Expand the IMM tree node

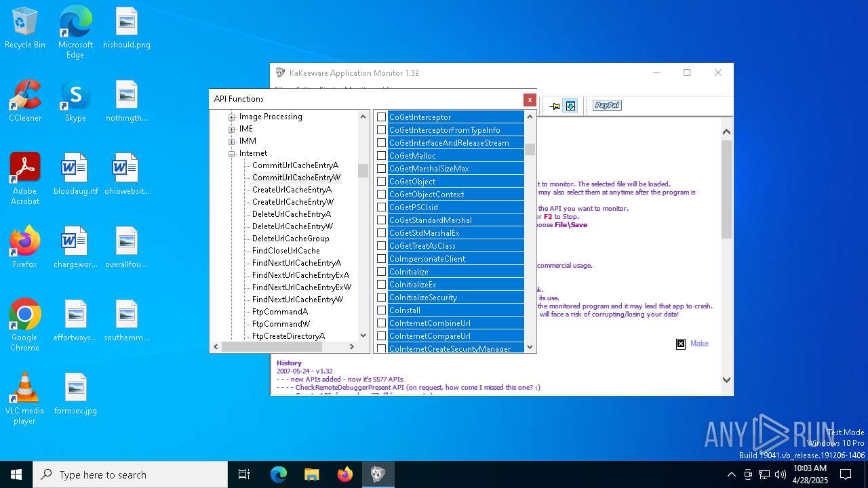[232, 141]
